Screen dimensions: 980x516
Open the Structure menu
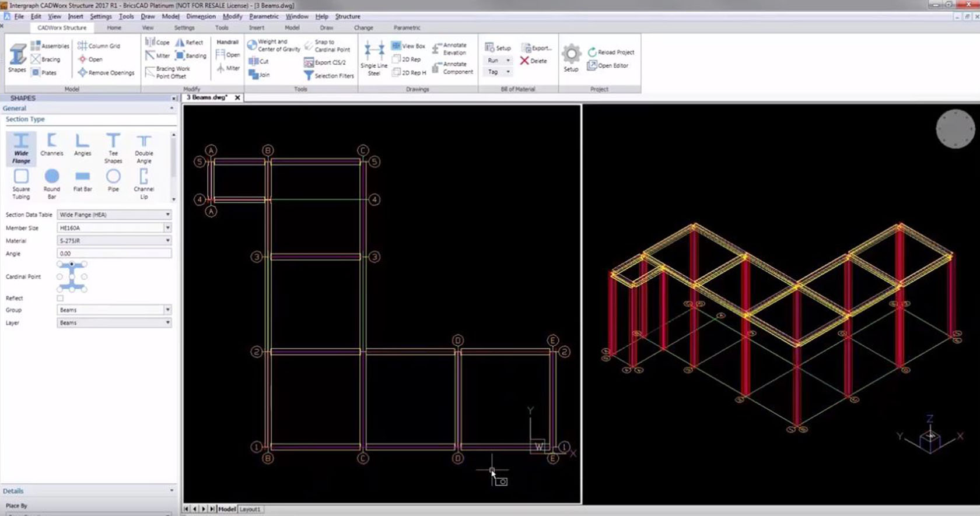348,16
